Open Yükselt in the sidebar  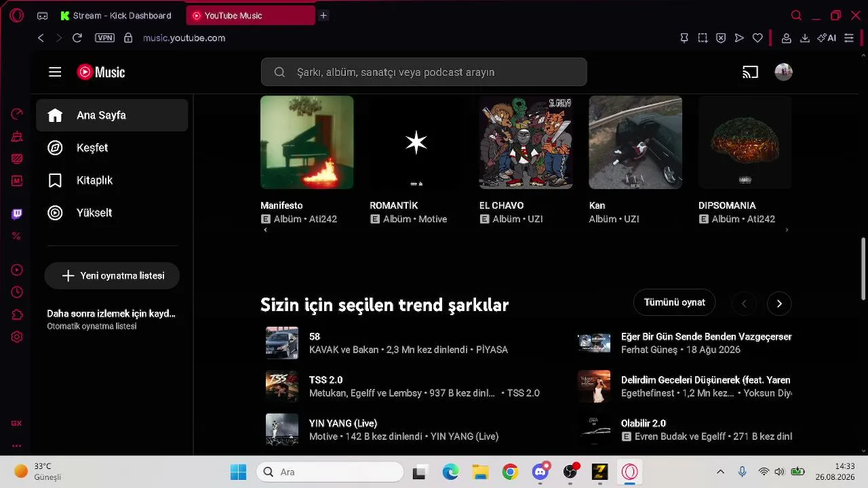pos(112,213)
